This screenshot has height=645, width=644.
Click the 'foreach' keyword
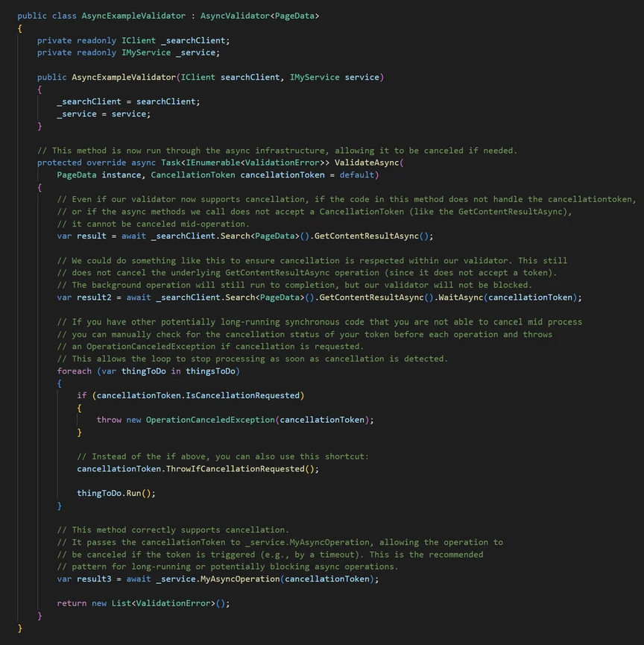(x=75, y=371)
